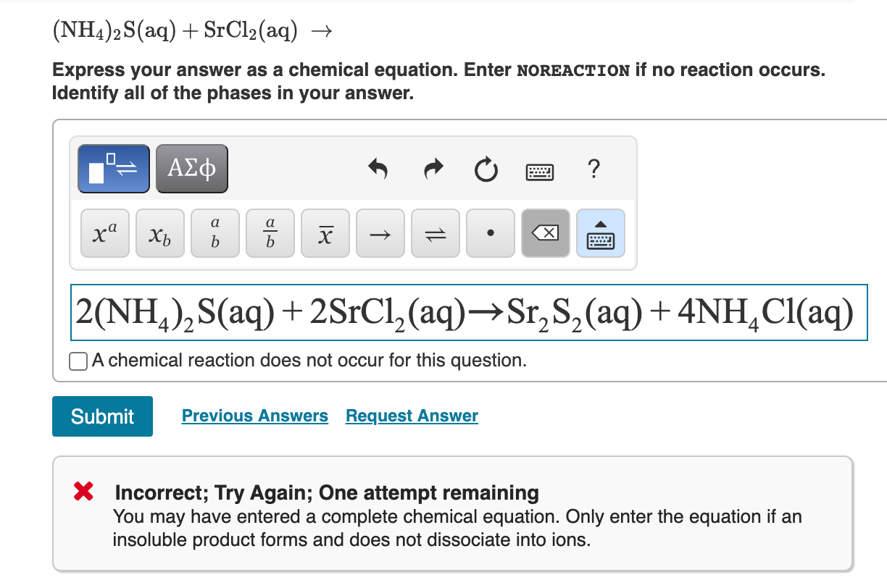Switch to the Greek symbols ΑΣφ tab
This screenshot has height=588, width=887.
tap(191, 168)
